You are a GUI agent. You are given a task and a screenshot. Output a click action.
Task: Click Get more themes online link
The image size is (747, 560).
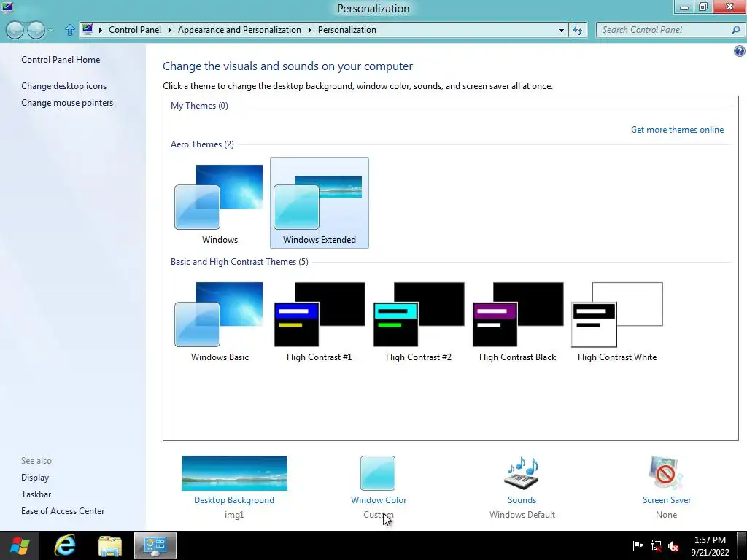(677, 130)
